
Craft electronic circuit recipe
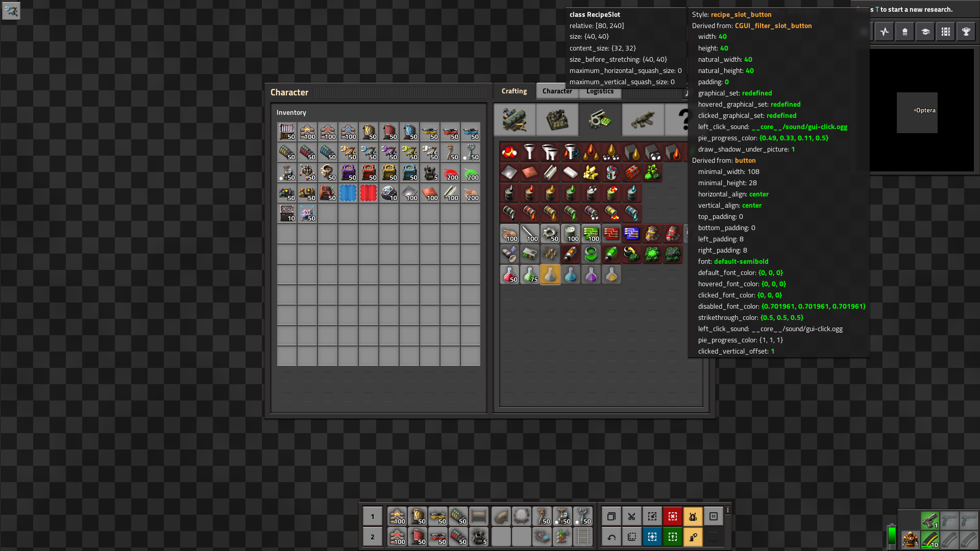(x=591, y=234)
